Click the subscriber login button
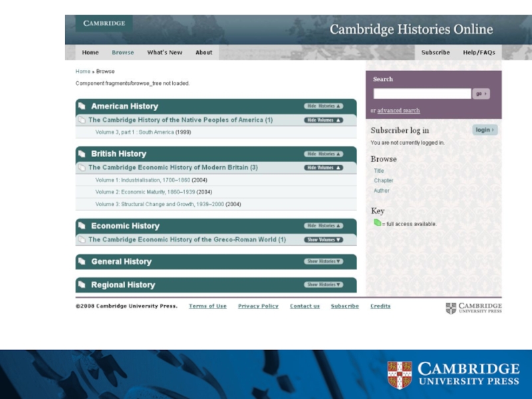This screenshot has width=532, height=399. point(485,130)
